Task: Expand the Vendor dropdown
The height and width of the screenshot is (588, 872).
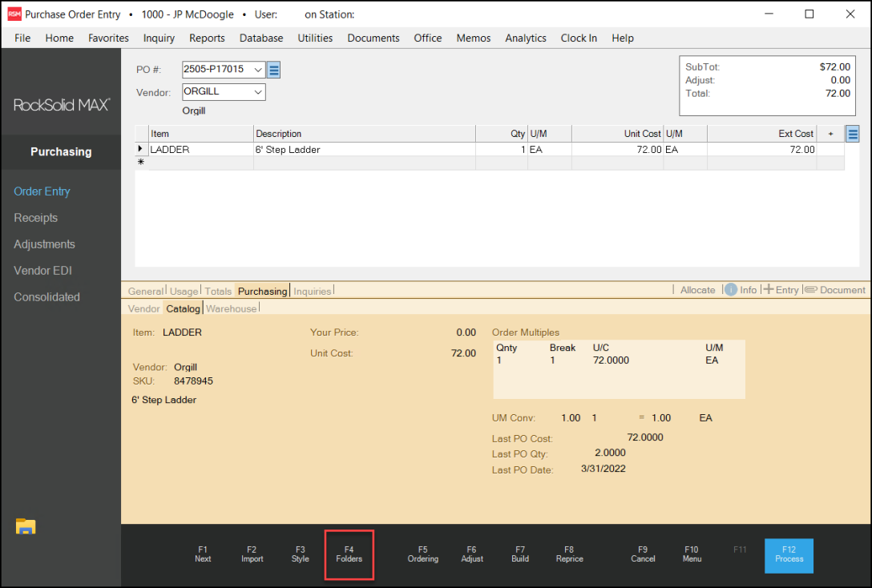Action: [258, 92]
